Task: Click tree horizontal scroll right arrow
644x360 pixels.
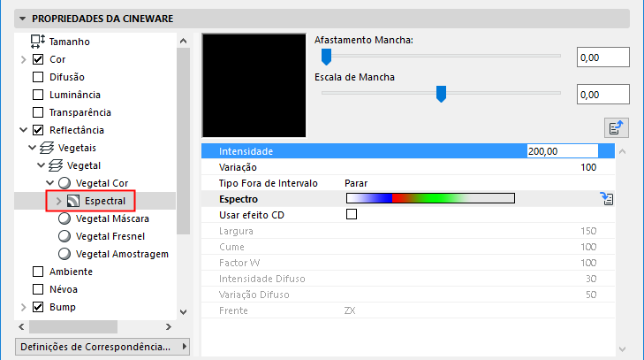Action: [169, 326]
